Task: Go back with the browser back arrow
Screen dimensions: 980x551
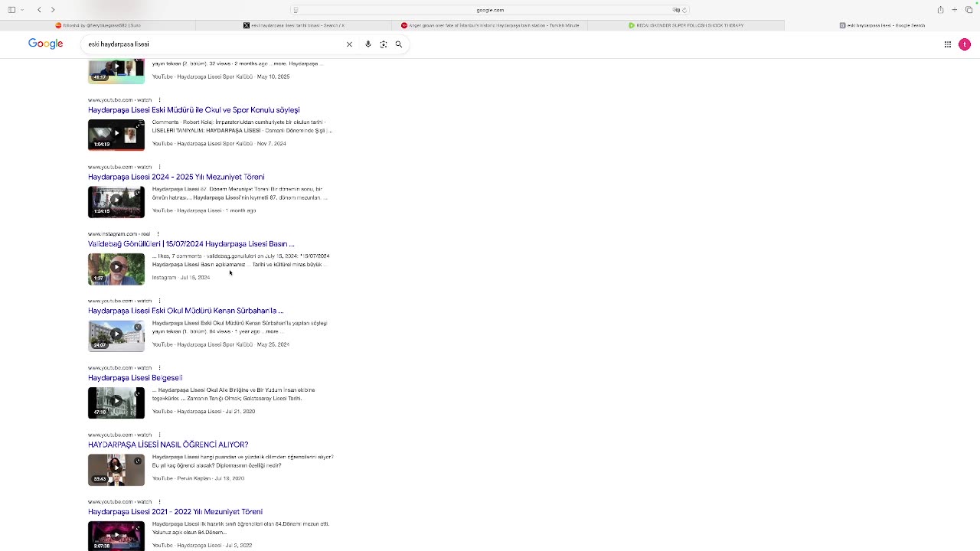Action: pos(39,10)
